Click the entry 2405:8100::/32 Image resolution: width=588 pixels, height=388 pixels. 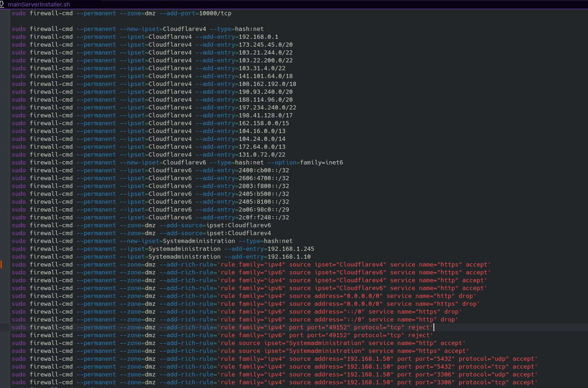click(264, 201)
